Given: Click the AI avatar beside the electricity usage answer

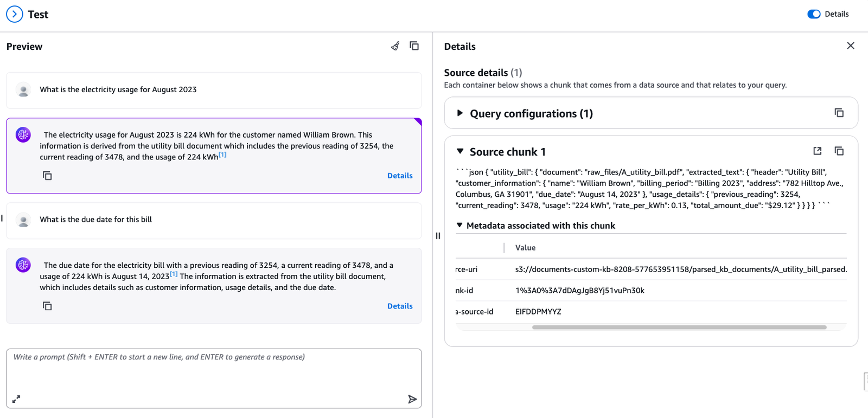Looking at the screenshot, I should point(23,135).
